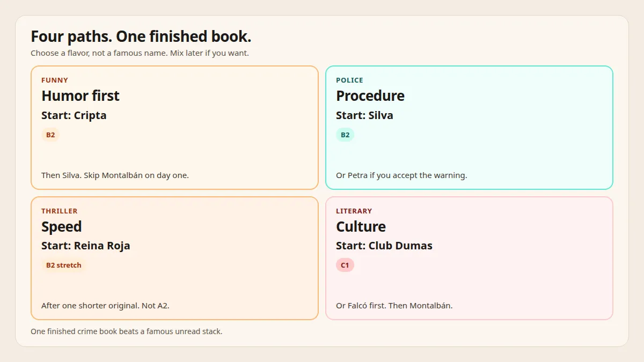Pick the Culture literary path heading
Viewport: 644px width, 362px height.
361,226
